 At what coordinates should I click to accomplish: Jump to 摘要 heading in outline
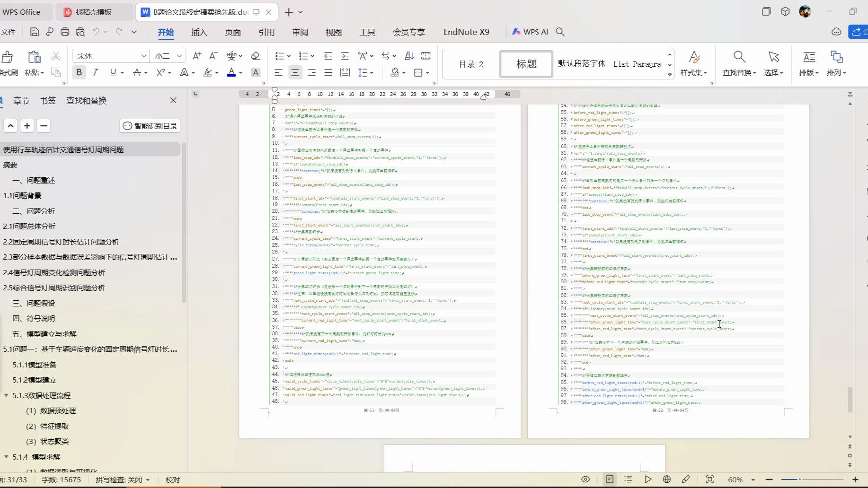(x=10, y=165)
